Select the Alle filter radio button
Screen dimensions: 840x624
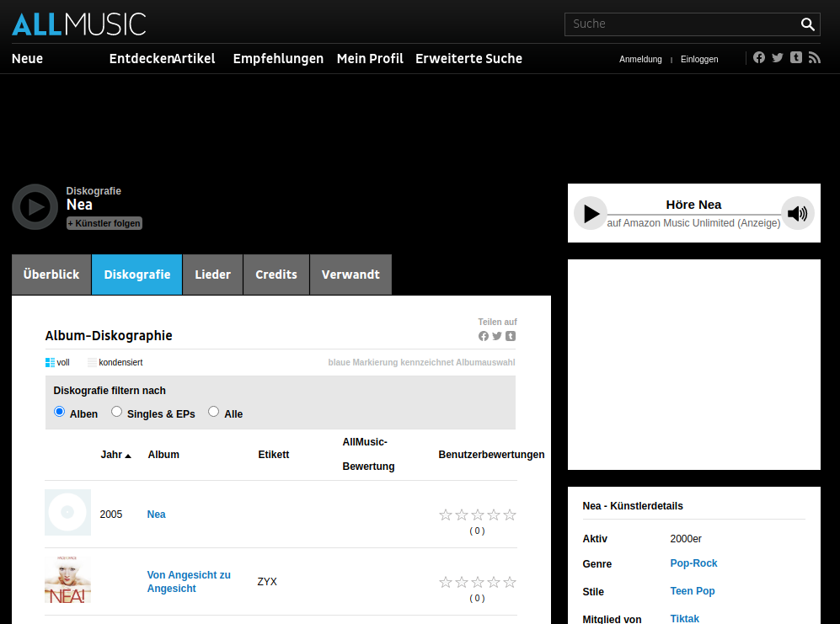click(214, 411)
